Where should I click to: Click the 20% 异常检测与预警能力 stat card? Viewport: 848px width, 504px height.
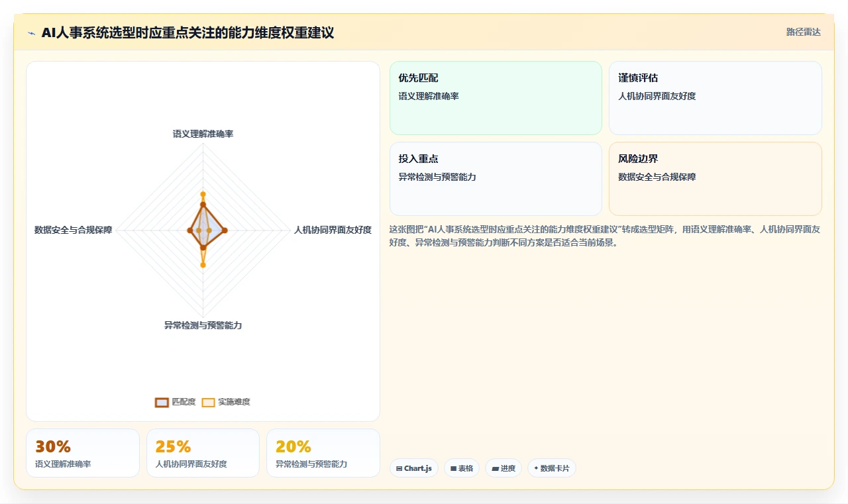323,453
